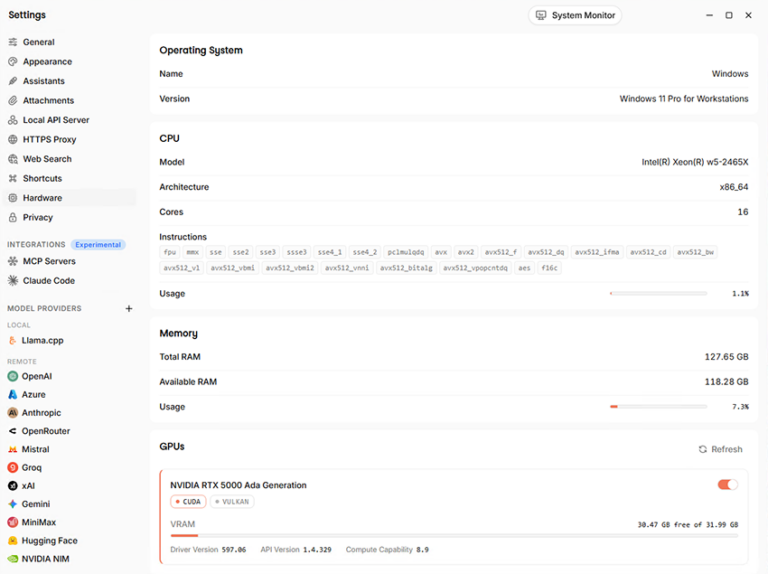This screenshot has width=768, height=574.
Task: Select the CUDA backend option
Action: (188, 502)
